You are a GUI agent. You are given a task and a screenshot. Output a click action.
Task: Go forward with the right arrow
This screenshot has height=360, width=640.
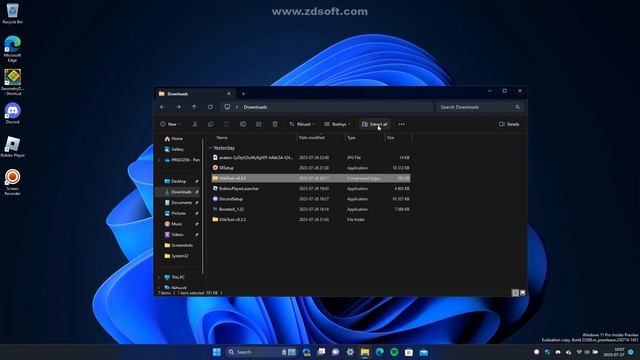coord(178,107)
